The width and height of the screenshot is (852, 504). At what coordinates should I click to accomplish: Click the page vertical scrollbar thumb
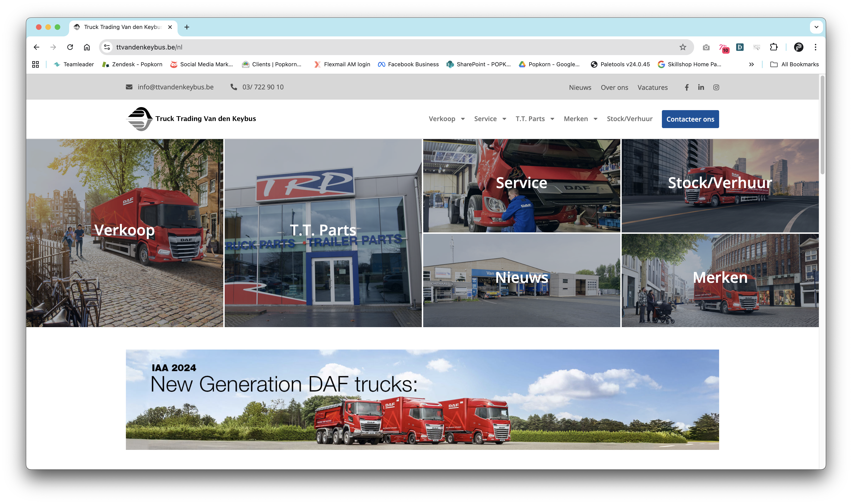(822, 125)
